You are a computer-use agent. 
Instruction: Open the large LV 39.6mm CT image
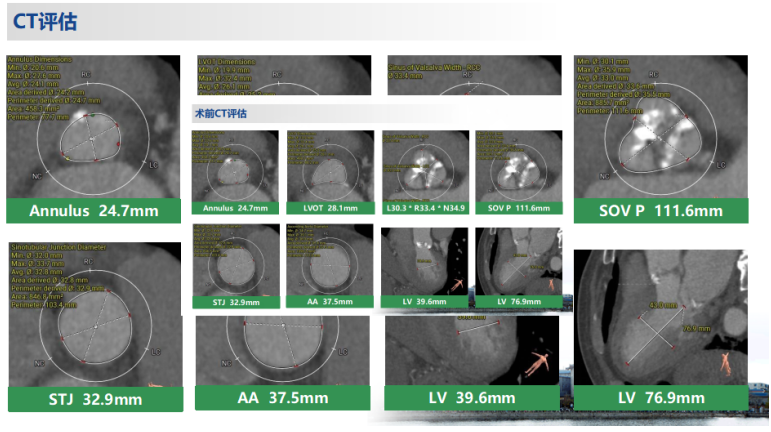[472, 350]
